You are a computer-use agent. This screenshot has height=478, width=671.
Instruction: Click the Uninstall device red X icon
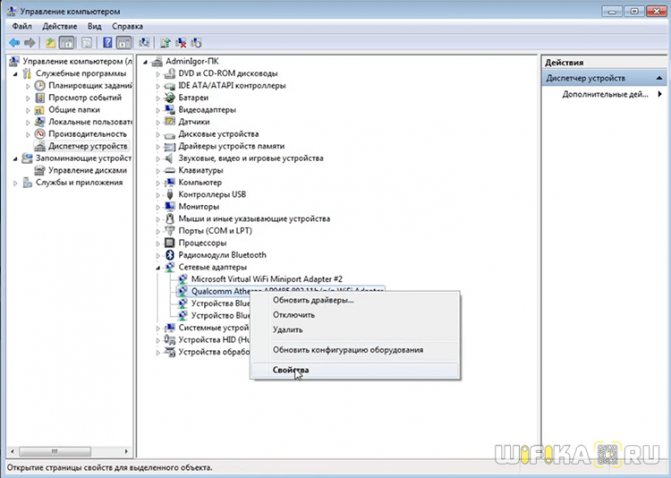coord(181,43)
